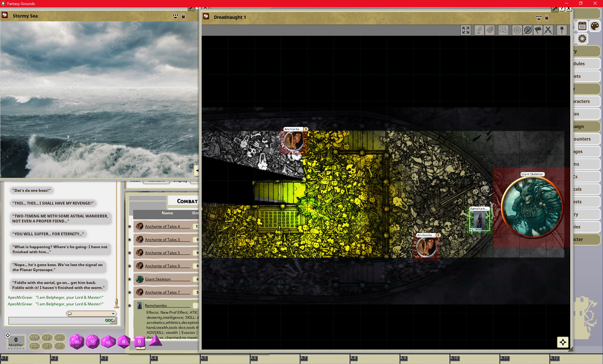Toggle active marker beside Ramshambo row

tap(129, 306)
